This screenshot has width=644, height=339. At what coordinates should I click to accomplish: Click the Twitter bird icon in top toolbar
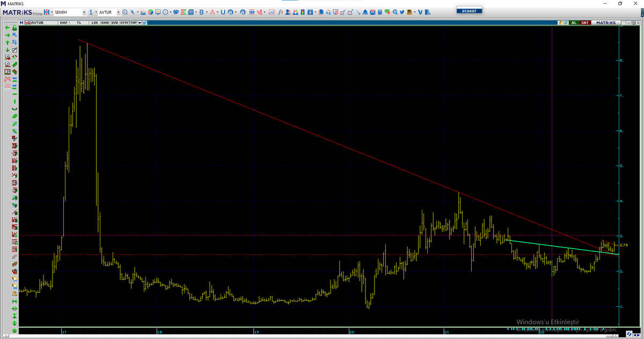coord(402,12)
